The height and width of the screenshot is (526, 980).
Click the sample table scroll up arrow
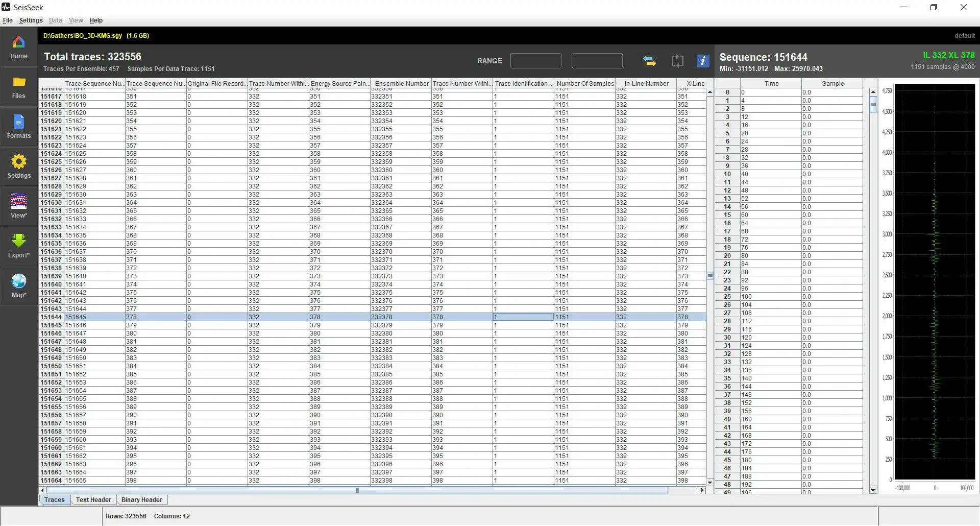pyautogui.click(x=873, y=92)
